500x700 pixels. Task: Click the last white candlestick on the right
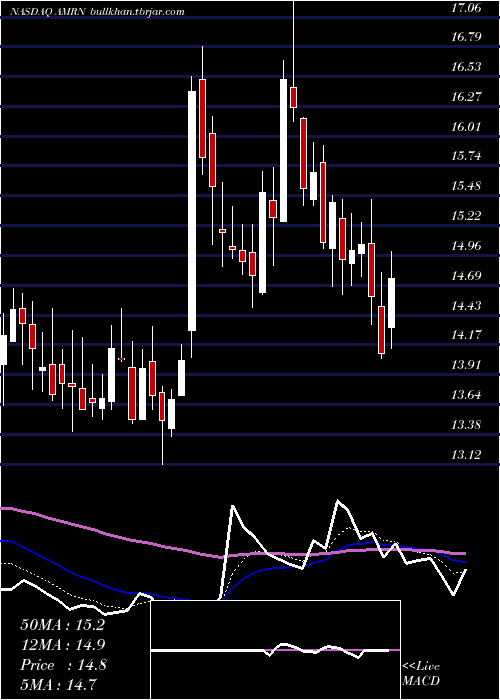[x=392, y=303]
